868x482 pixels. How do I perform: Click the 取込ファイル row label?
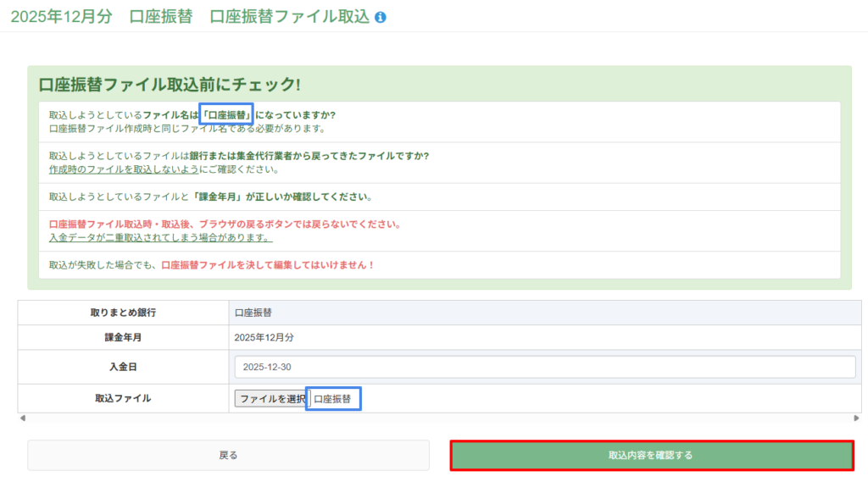coord(123,398)
